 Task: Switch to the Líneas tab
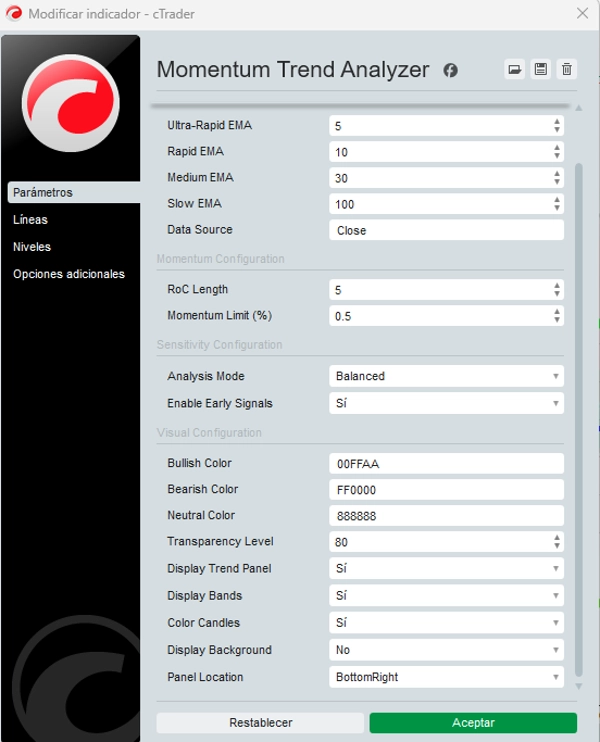point(30,220)
